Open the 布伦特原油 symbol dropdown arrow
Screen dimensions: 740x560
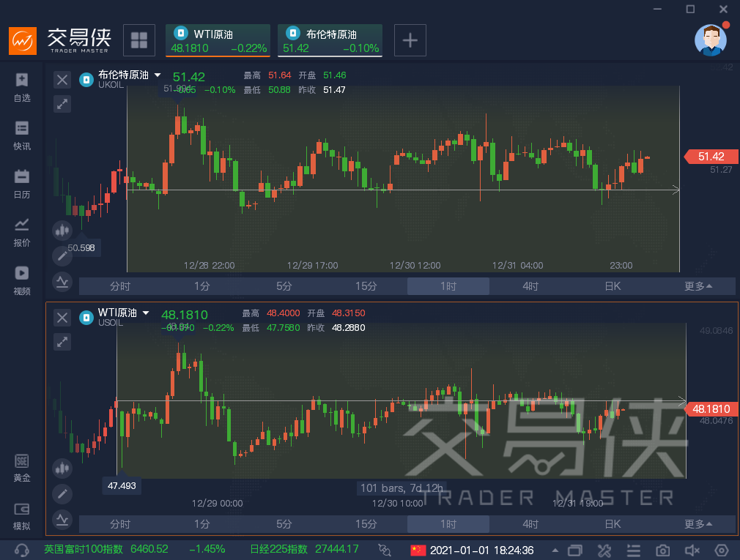click(x=158, y=75)
